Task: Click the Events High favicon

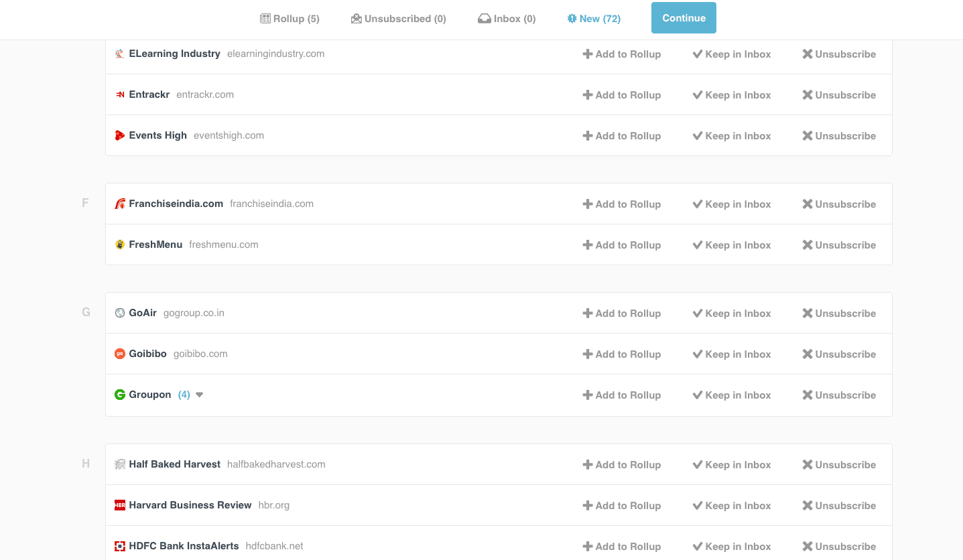Action: point(120,136)
